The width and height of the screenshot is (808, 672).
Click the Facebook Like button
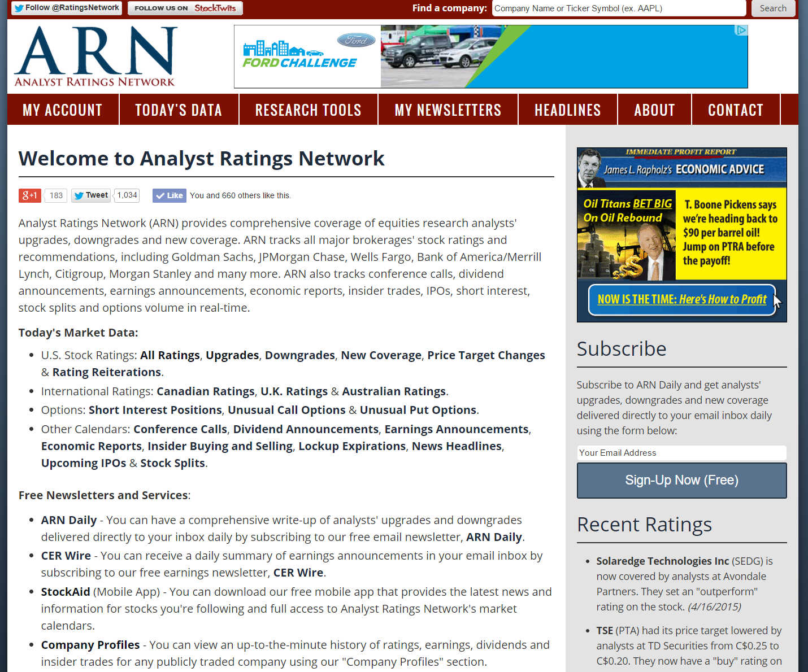tap(169, 195)
